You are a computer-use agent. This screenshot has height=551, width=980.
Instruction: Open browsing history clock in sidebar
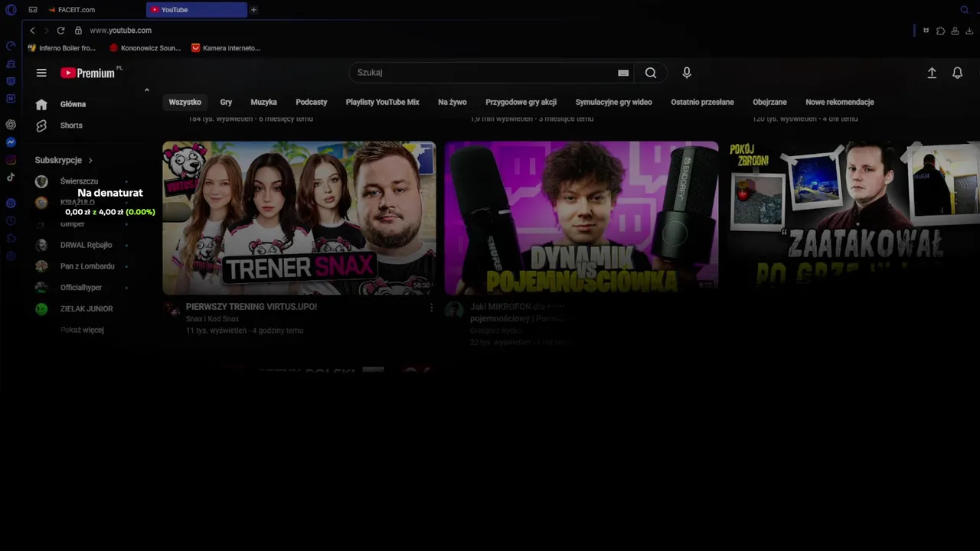pos(11,220)
